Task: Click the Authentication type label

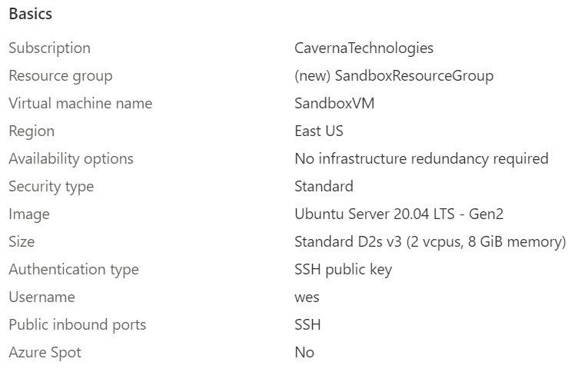Action: (x=73, y=269)
